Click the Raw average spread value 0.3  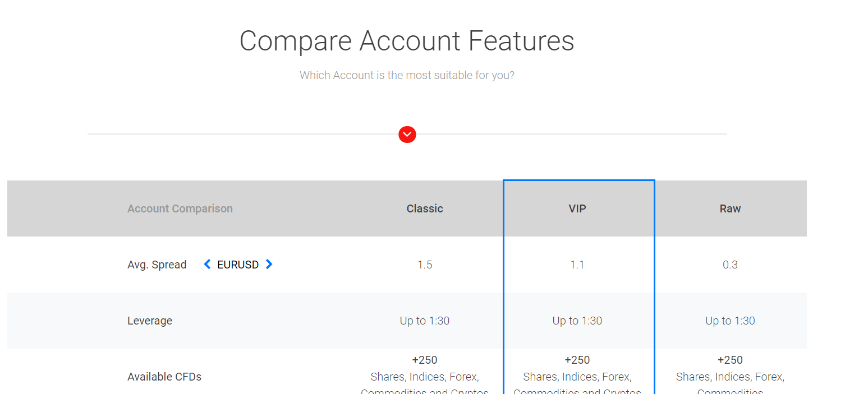coord(730,265)
